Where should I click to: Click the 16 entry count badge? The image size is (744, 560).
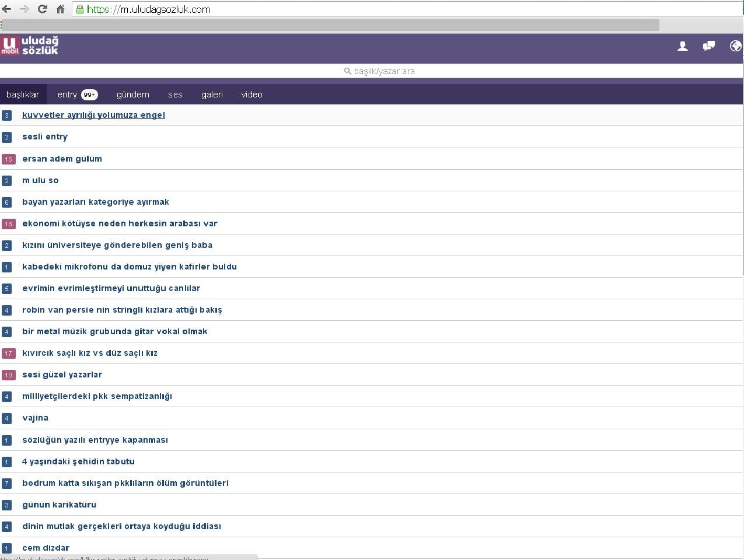pos(8,159)
